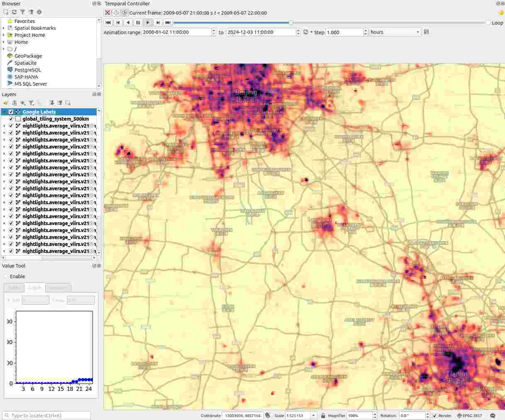505x420 pixels.
Task: Toggle Google Labels layer visibility
Action: (x=11, y=112)
